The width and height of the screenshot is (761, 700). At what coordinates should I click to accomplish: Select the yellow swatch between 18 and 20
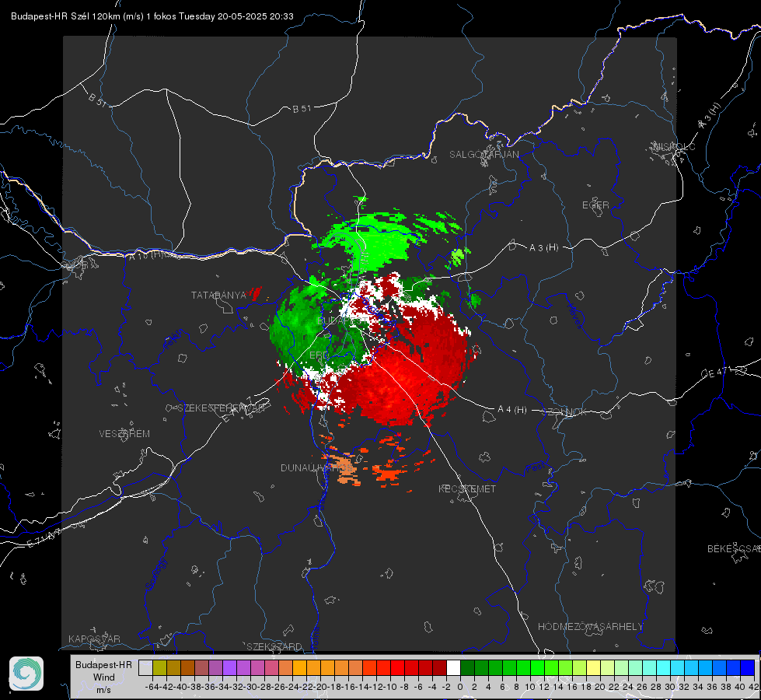click(x=593, y=667)
